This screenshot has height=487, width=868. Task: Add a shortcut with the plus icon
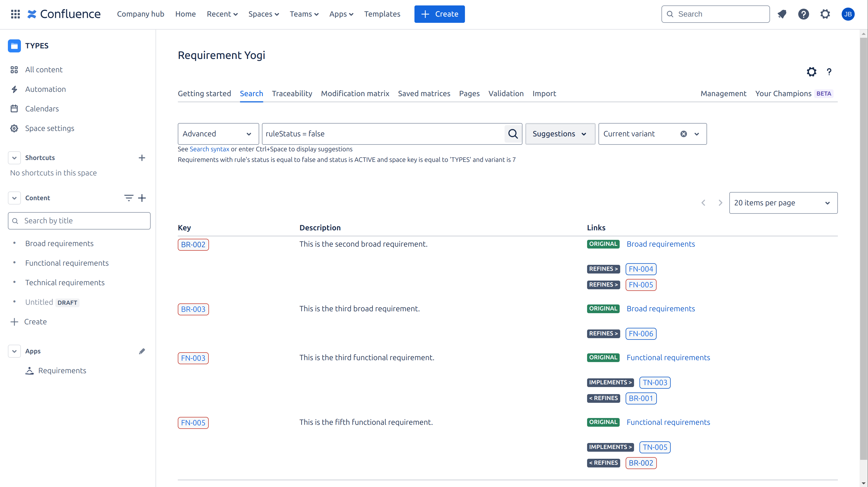click(x=142, y=158)
